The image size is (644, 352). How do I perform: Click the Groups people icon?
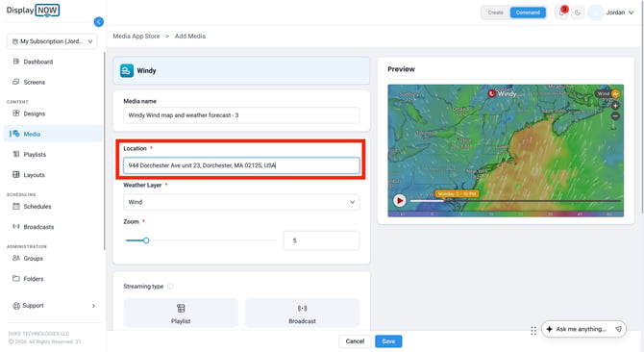click(x=16, y=258)
